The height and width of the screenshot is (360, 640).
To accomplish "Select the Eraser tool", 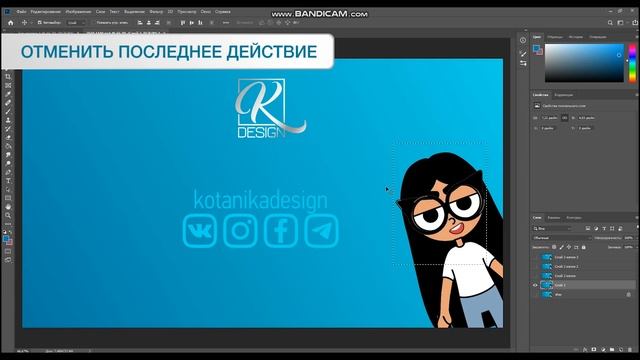I will click(x=8, y=138).
